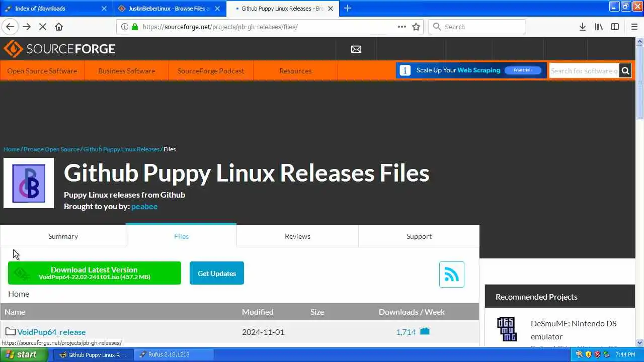Bookmark this page with the star icon
This screenshot has height=362, width=644.
(x=416, y=27)
